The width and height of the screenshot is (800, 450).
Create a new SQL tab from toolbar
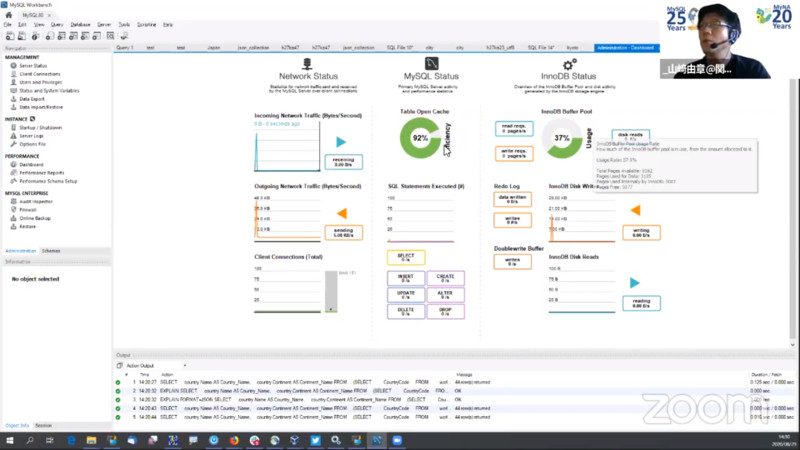(x=10, y=36)
